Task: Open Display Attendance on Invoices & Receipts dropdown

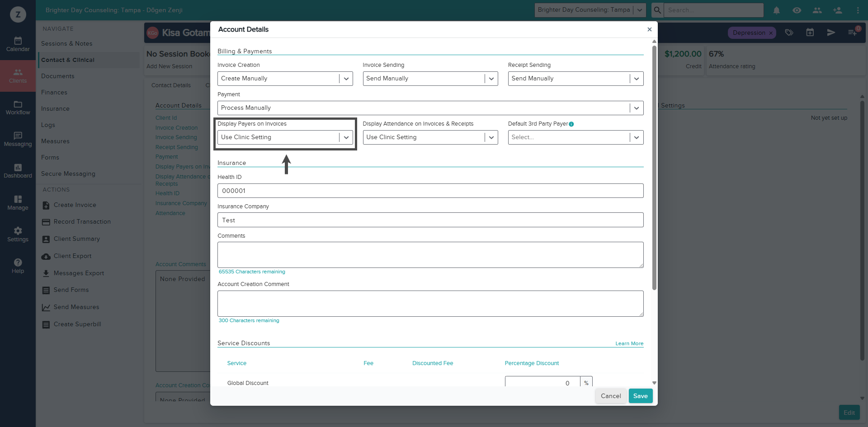Action: tap(430, 137)
